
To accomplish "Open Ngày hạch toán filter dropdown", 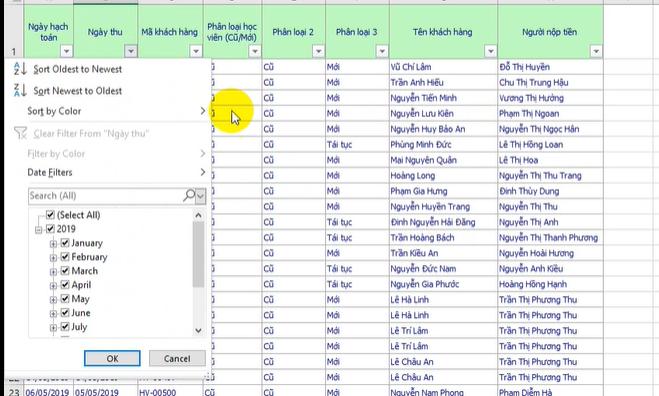I will point(66,51).
